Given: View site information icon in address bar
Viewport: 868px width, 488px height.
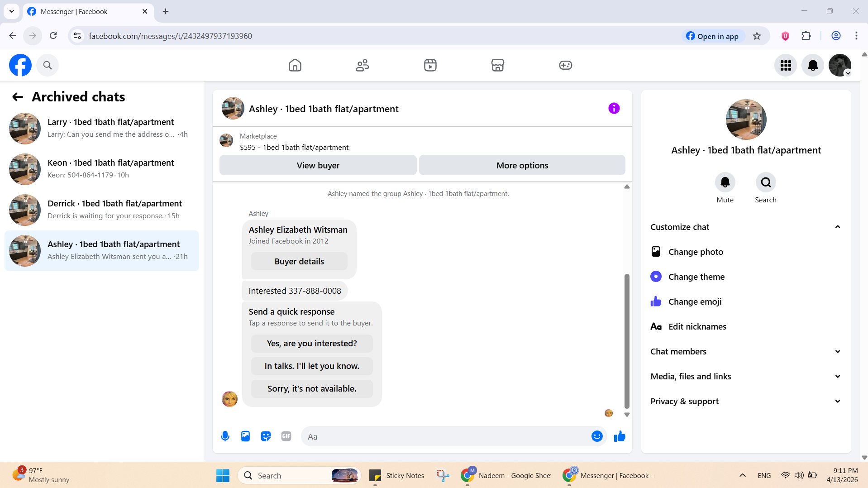Looking at the screenshot, I should pos(77,36).
